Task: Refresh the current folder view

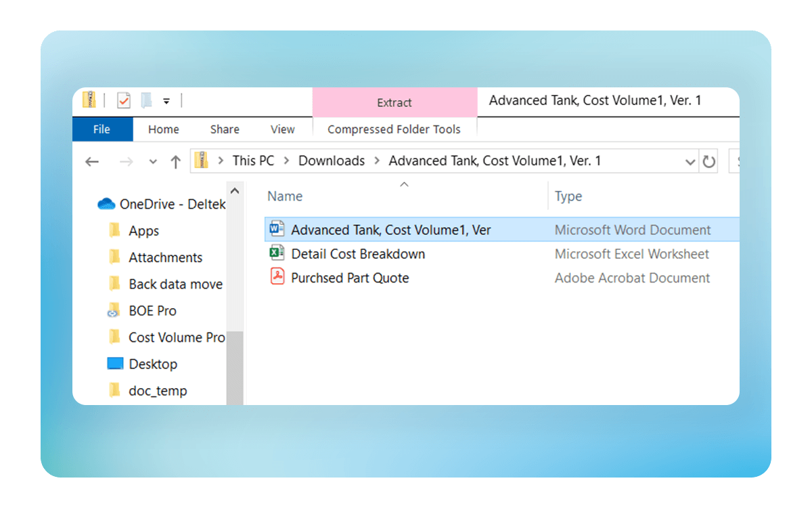Action: pyautogui.click(x=708, y=162)
